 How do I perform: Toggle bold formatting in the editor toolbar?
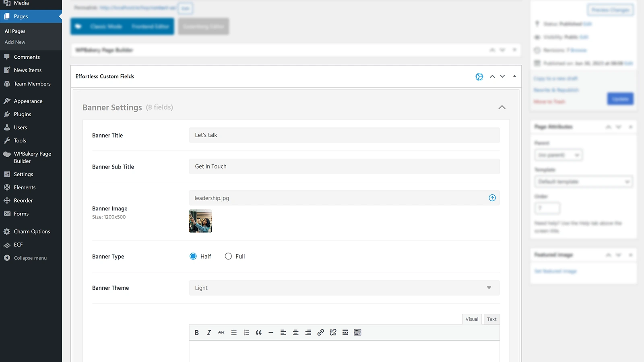197,332
